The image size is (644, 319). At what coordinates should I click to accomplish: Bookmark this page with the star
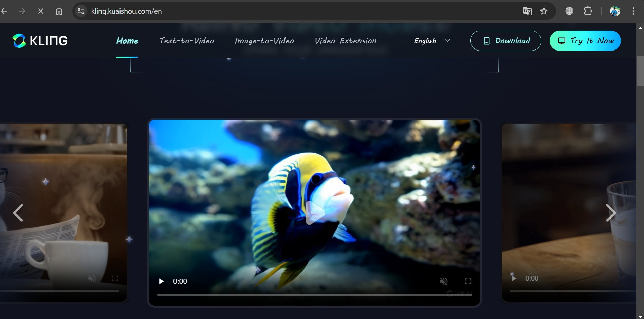[x=544, y=11]
